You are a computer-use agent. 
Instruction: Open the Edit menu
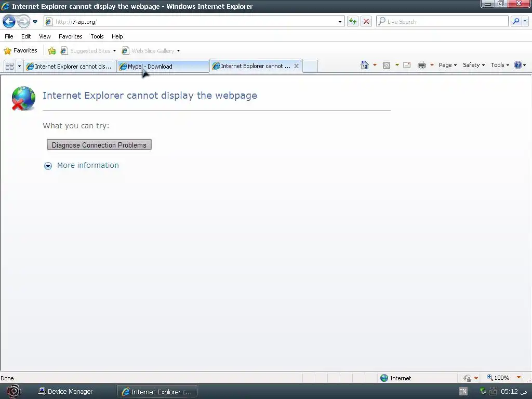point(26,36)
